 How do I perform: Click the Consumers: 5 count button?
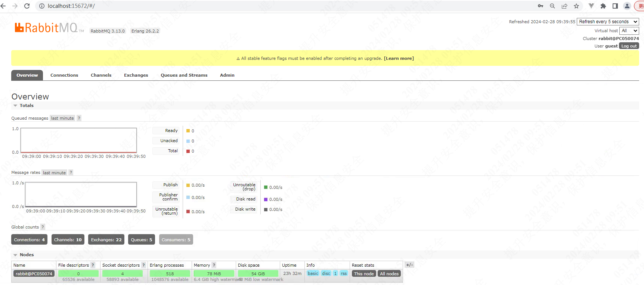[176, 239]
